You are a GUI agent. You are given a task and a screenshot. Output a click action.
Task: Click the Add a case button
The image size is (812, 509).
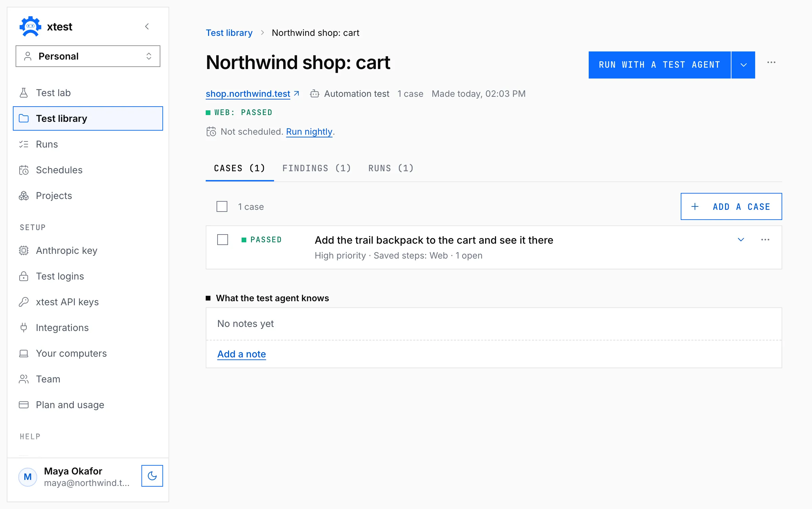coord(731,206)
